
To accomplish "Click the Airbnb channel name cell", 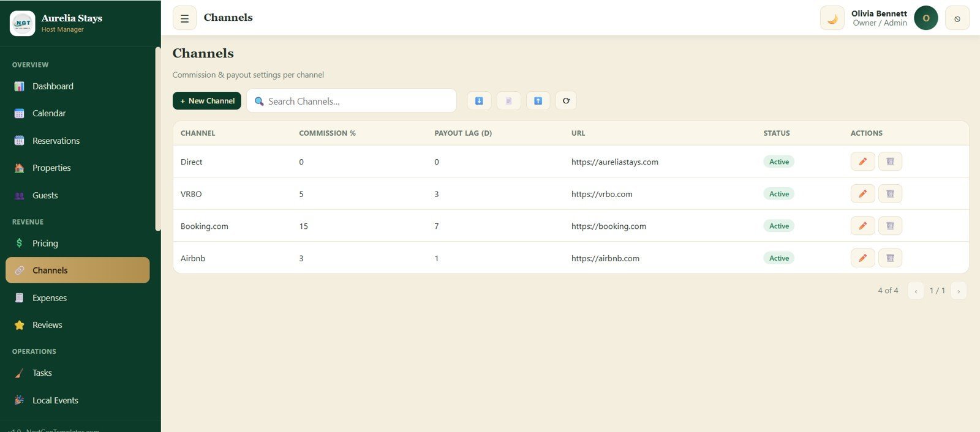I will click(x=193, y=258).
